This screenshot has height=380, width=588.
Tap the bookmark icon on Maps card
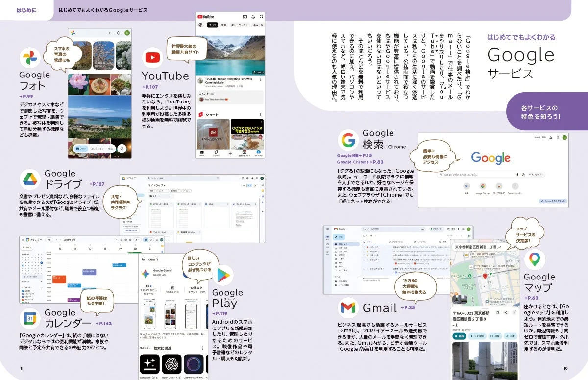point(498,312)
